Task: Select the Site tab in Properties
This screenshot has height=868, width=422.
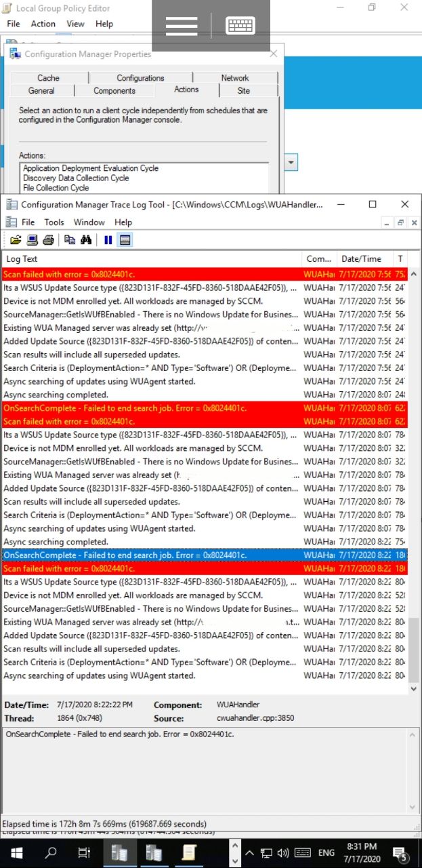Action: [244, 91]
